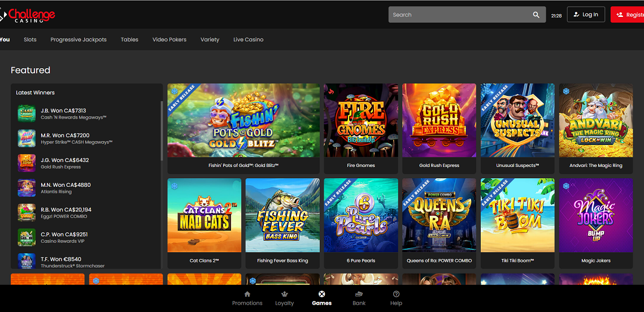Click the Latest Winners list scrollbar

tap(162, 131)
